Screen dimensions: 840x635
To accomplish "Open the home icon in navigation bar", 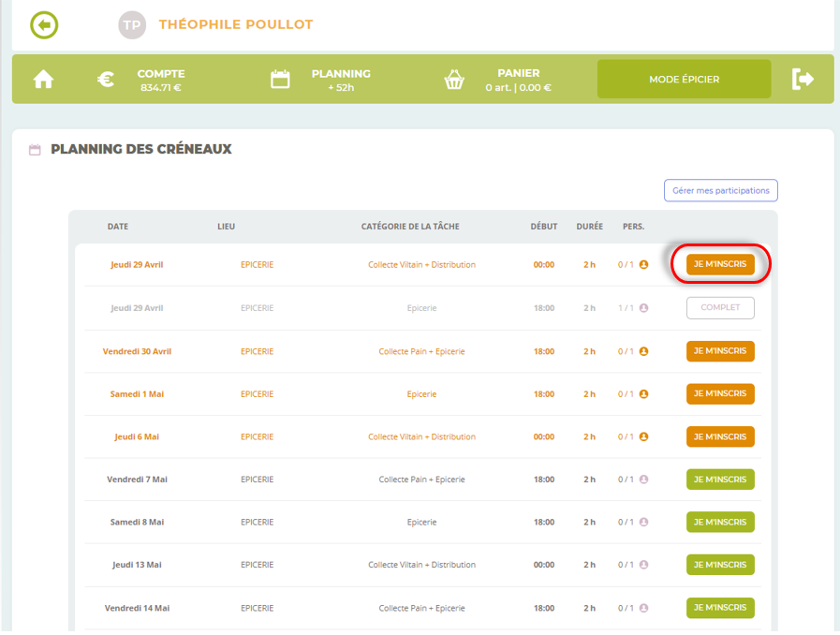I will coord(43,80).
